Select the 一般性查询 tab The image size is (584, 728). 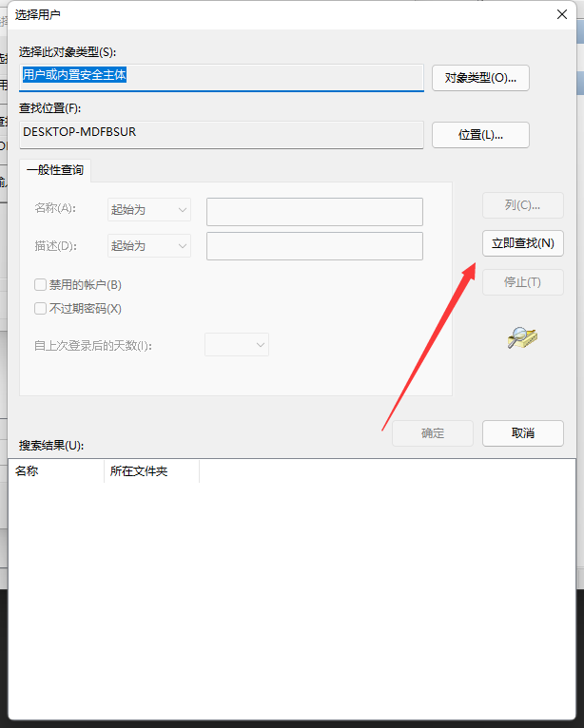55,170
